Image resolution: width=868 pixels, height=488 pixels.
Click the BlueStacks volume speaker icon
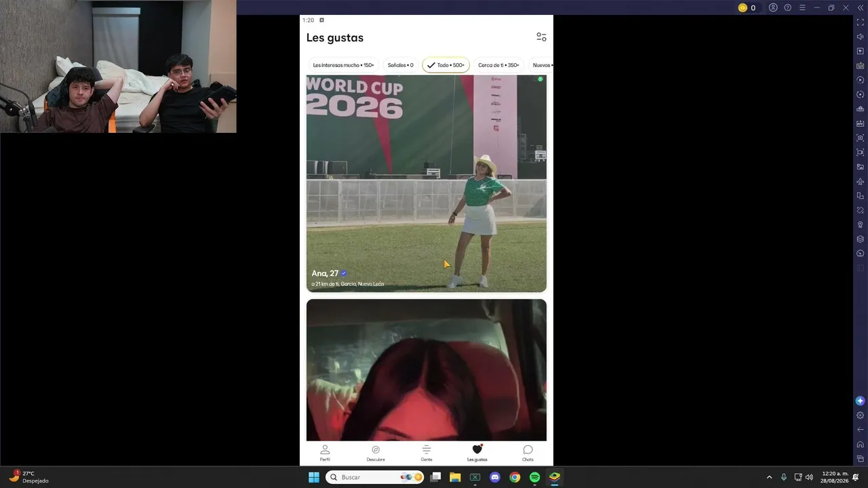(861, 37)
